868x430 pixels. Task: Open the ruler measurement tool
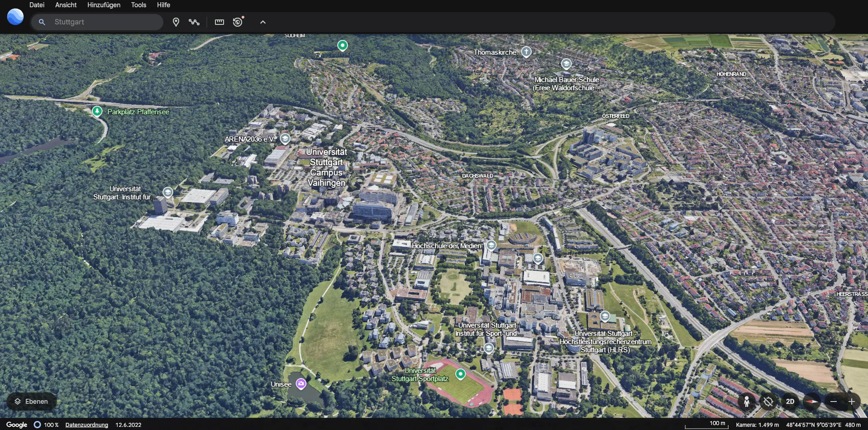click(219, 22)
